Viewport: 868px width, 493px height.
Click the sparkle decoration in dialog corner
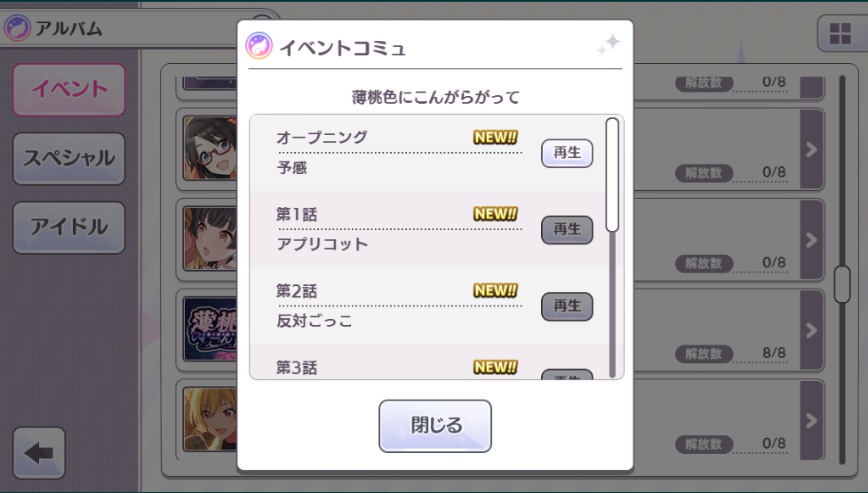(x=609, y=44)
